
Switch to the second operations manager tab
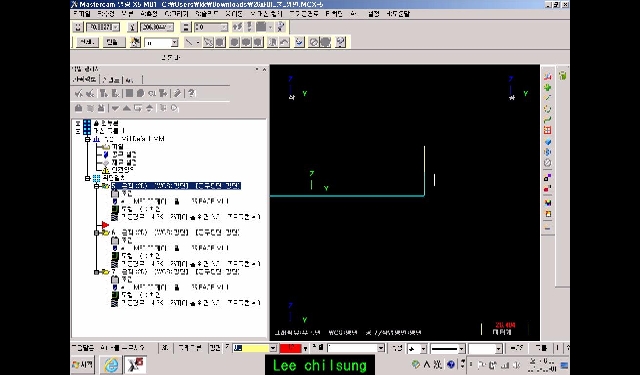(112, 80)
